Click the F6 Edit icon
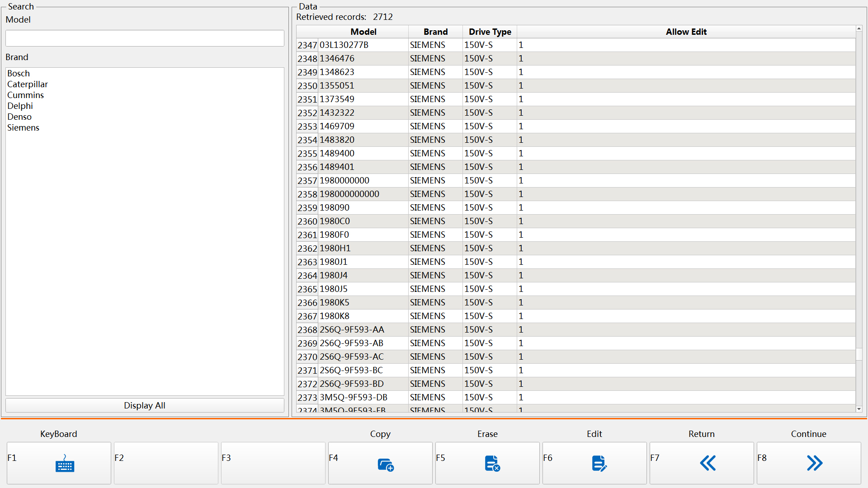868x488 pixels. (x=599, y=463)
